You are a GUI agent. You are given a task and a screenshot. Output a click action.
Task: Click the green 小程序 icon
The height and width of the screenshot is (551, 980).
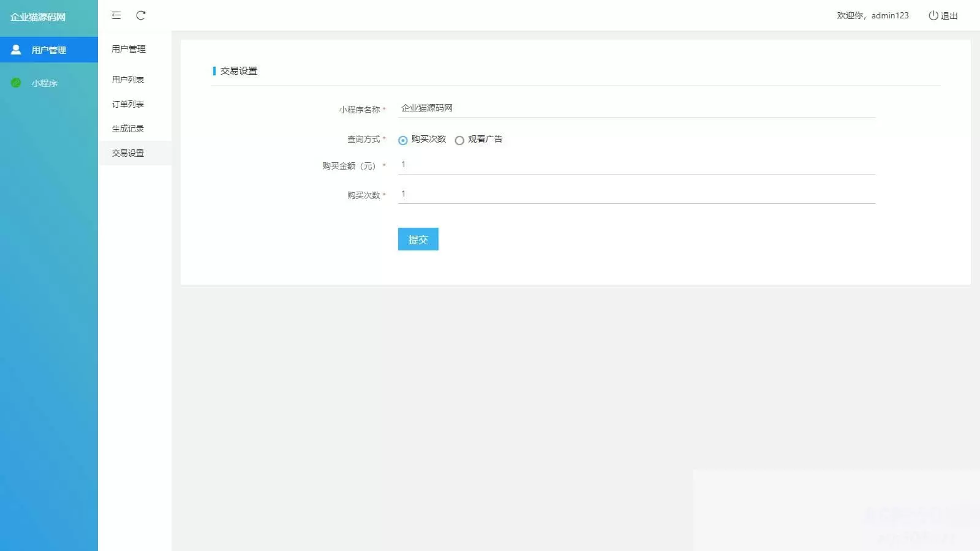(16, 83)
